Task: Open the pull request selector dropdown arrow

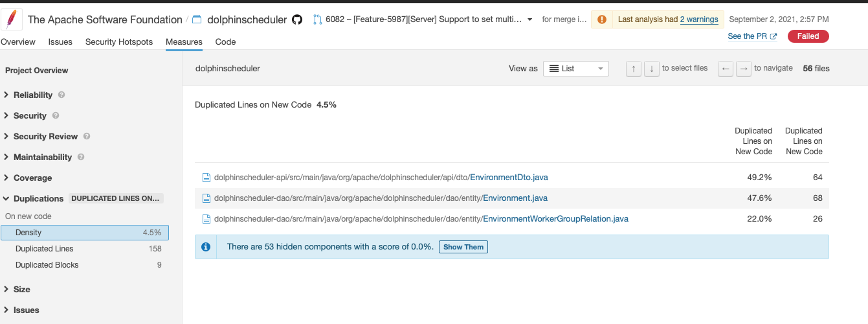Action: [530, 19]
